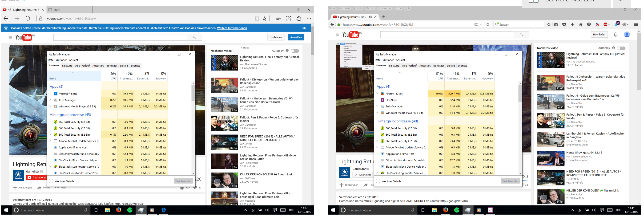Image resolution: width=644 pixels, height=216 pixels.
Task: Collapse to Weniger Details in Edge-side Task-Manager
Action: tap(62, 181)
